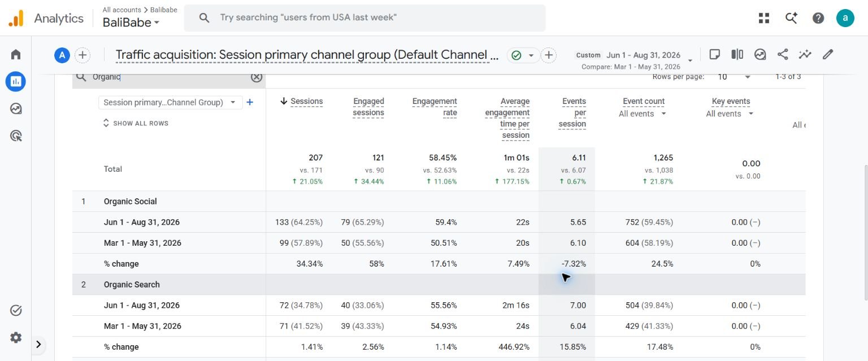This screenshot has height=361, width=868.
Task: Open the Help question mark icon
Action: (x=818, y=18)
